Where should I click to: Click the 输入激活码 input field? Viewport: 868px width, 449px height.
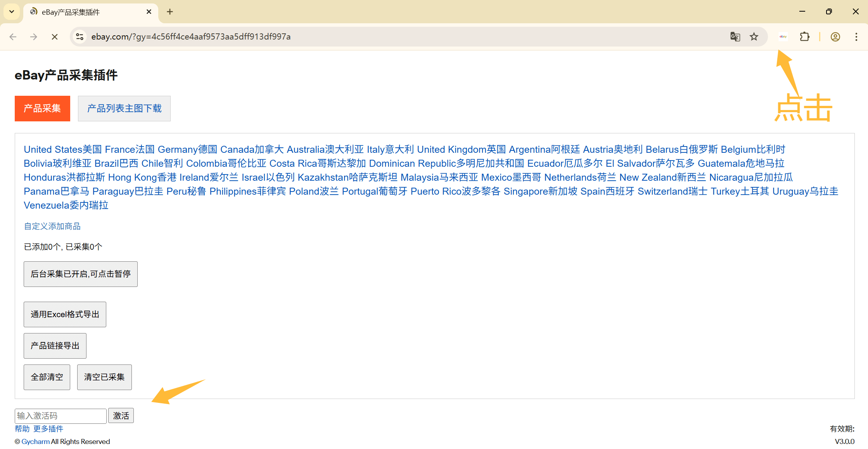pos(61,416)
